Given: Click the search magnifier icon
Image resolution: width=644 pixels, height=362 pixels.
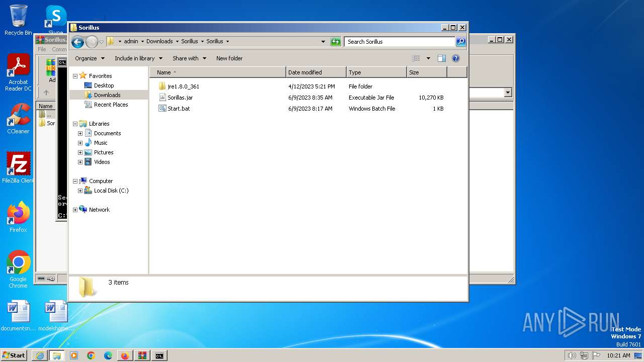Looking at the screenshot, I should [x=461, y=42].
